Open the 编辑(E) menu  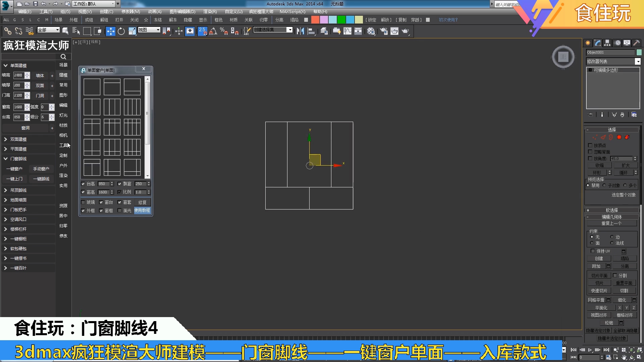25,12
